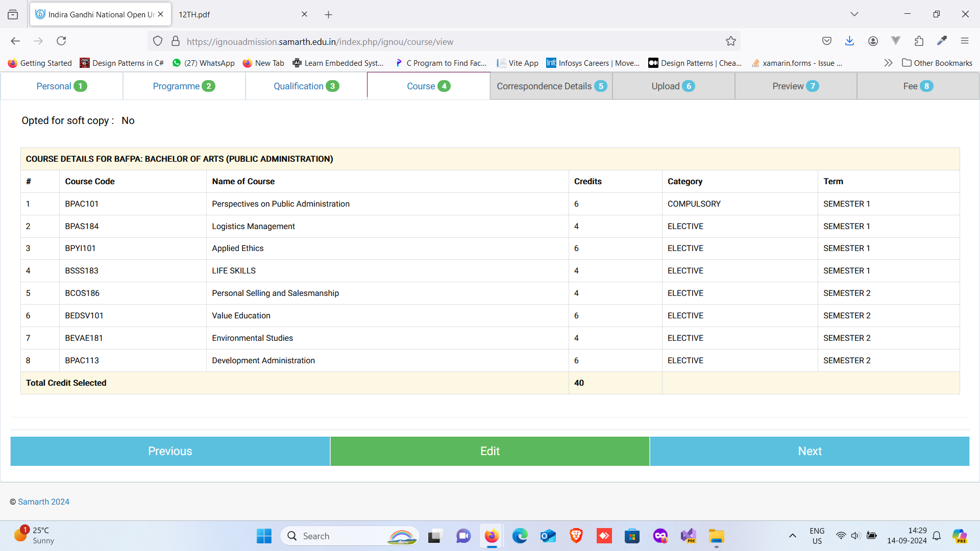
Task: Open Infosys Careers bookmark
Action: click(593, 63)
